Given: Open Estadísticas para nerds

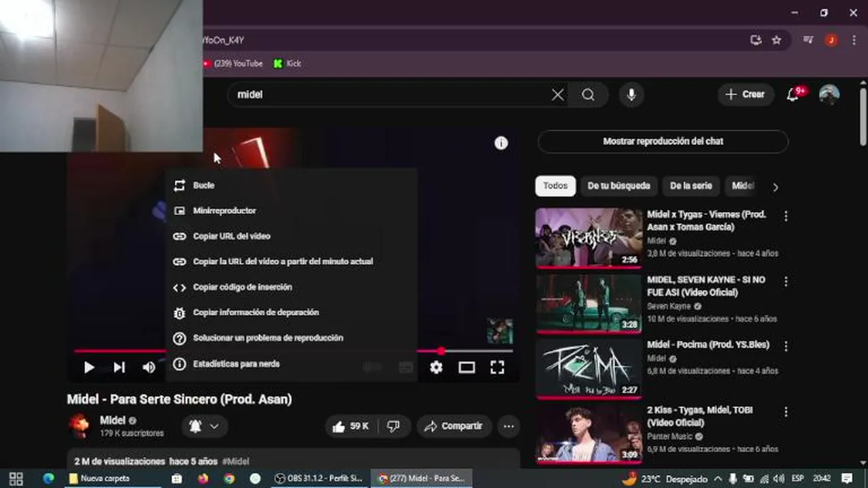Looking at the screenshot, I should (x=291, y=364).
